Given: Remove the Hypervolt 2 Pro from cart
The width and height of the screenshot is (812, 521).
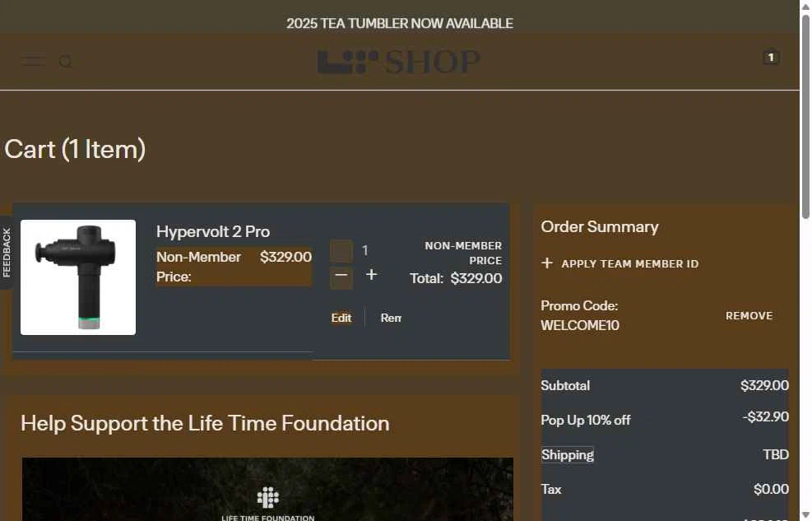Looking at the screenshot, I should (391, 318).
